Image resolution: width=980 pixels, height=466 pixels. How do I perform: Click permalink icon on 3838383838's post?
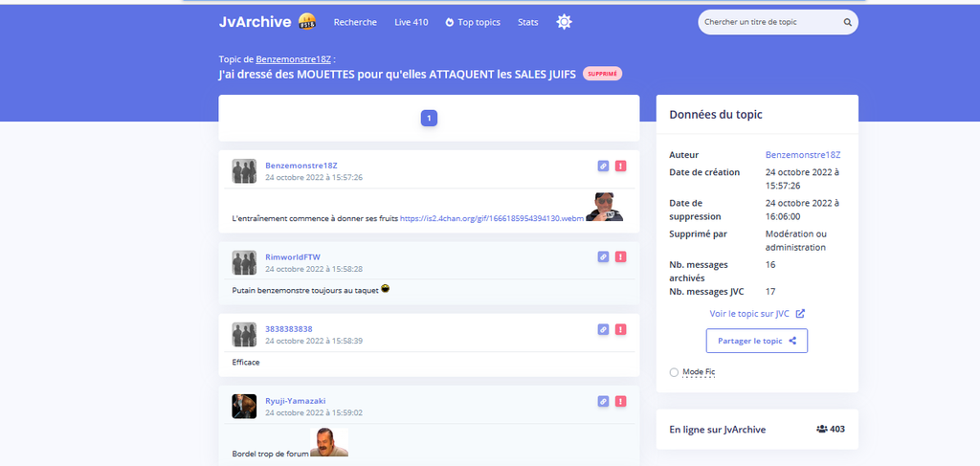pos(603,329)
